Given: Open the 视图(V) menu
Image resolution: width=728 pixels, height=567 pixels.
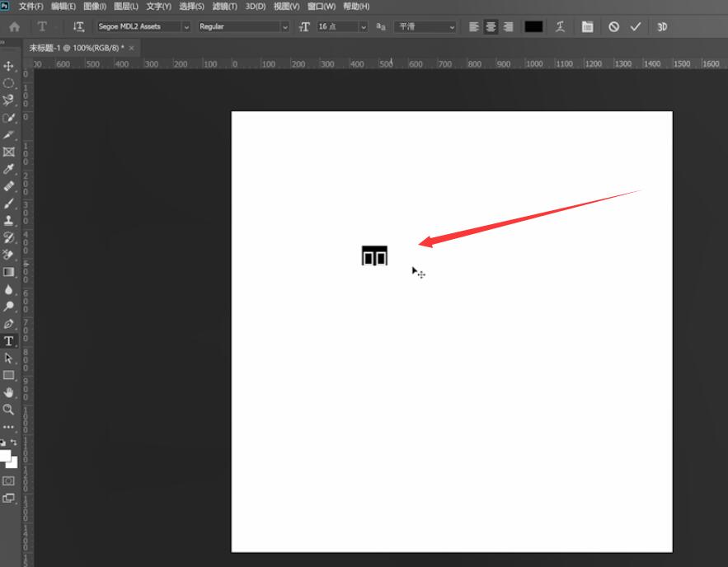Looking at the screenshot, I should [286, 7].
